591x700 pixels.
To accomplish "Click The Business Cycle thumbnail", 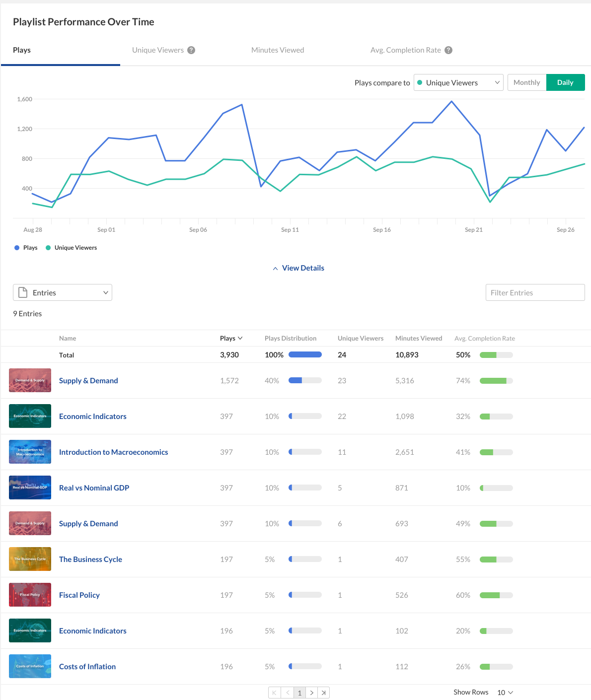I will [x=30, y=559].
